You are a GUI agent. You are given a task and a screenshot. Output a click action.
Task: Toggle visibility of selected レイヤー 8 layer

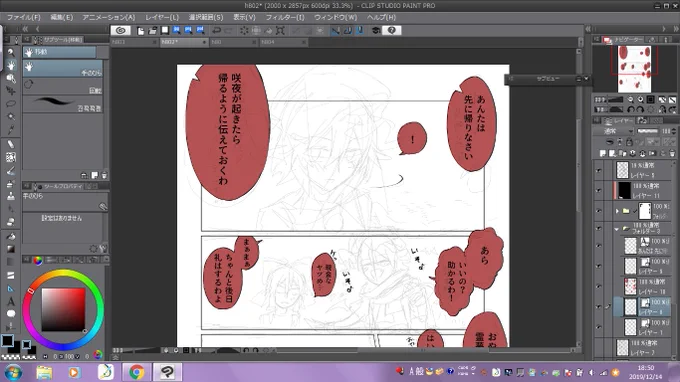tap(599, 307)
